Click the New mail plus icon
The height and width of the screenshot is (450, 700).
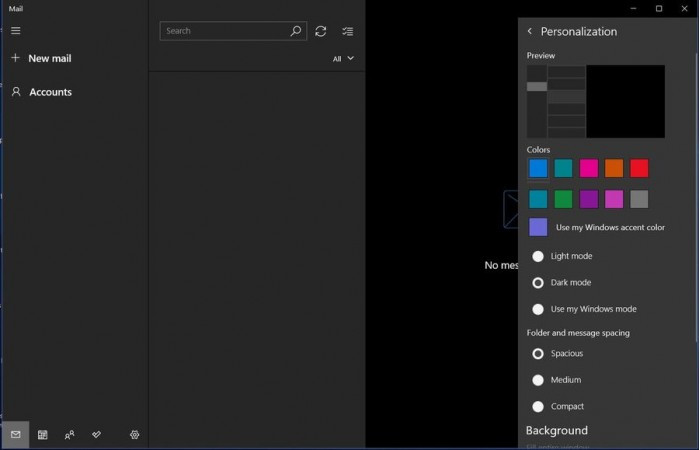(15, 58)
